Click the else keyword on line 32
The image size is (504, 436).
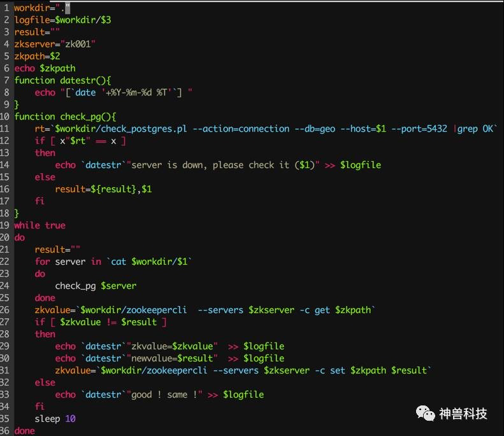click(x=45, y=383)
